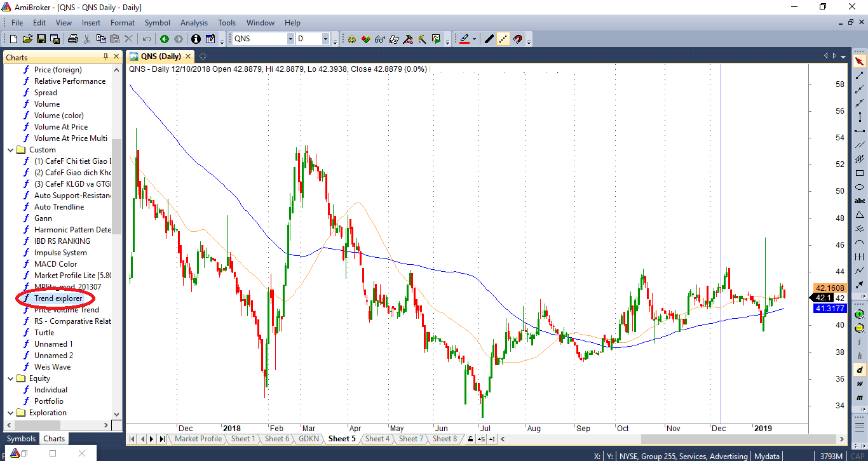The image size is (868, 461).
Task: Jump to the first sheet tab
Action: (133, 439)
